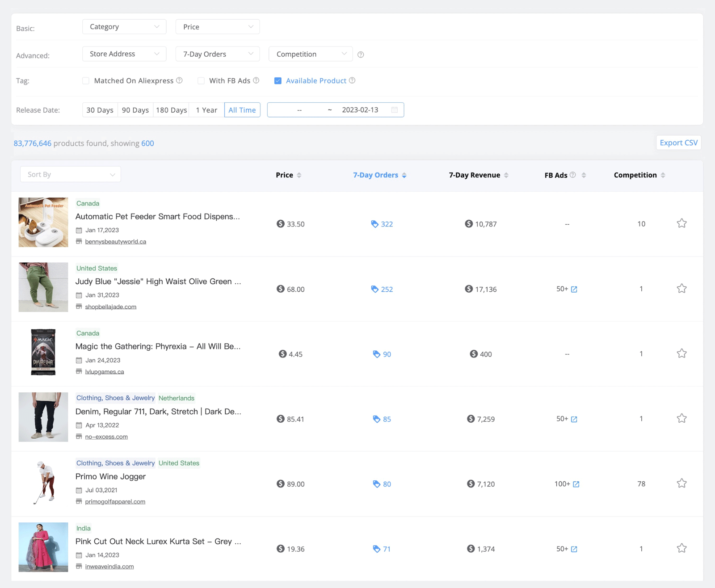
Task: Click the 83,776,646 products found count
Action: point(33,143)
